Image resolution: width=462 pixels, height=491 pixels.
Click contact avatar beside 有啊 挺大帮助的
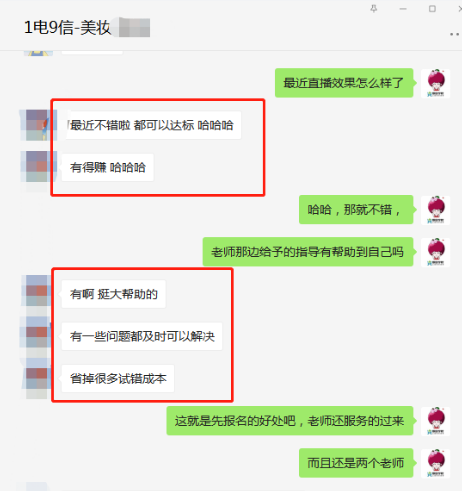[37, 291]
